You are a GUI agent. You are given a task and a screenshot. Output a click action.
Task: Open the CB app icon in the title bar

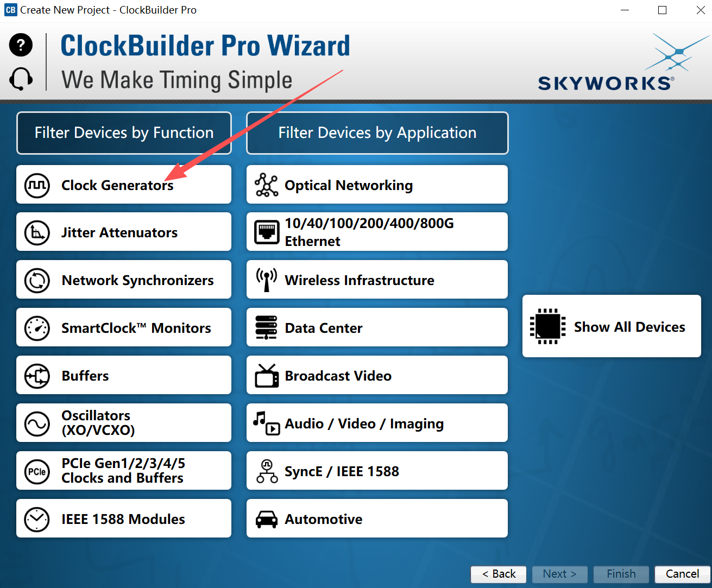pyautogui.click(x=10, y=10)
